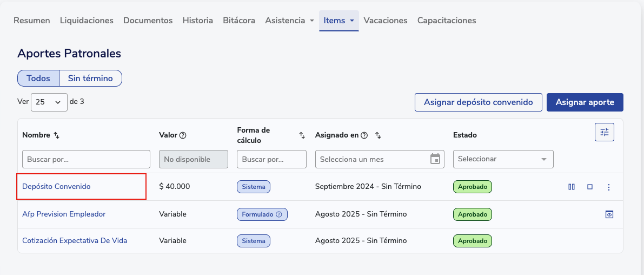Click the stop icon for Depósito Convenido
Screen dimensions: 644x275
pyautogui.click(x=590, y=187)
